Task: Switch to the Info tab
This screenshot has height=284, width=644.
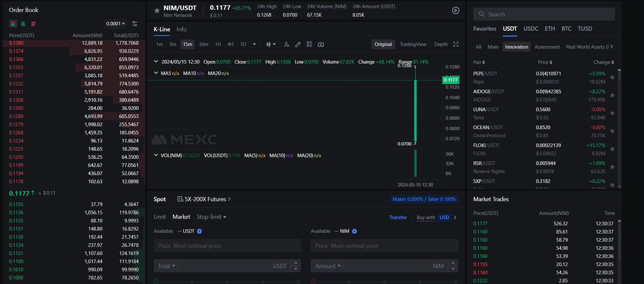Action: click(181, 30)
